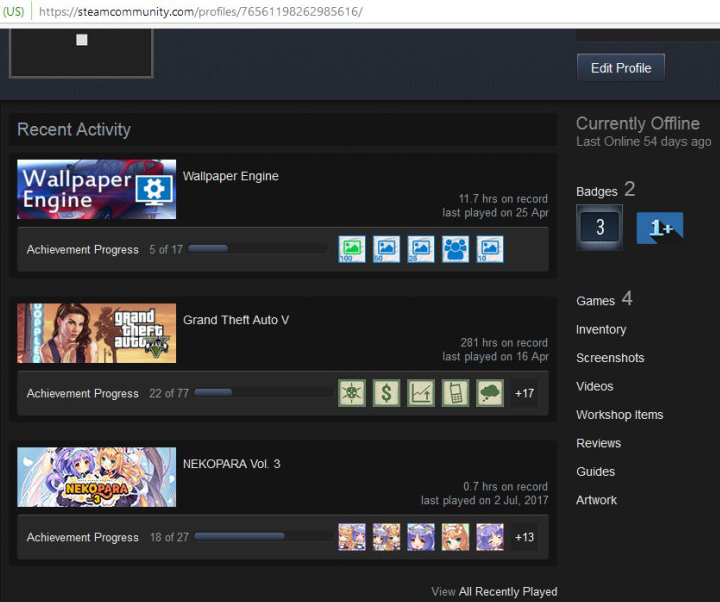Open the View All Recently Played link
Viewport: 720px width, 602px height.
click(494, 591)
